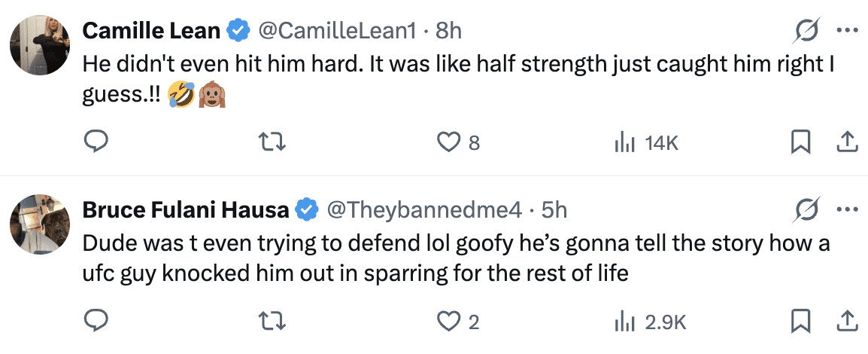Share Camille Lean's tweet

(x=845, y=142)
